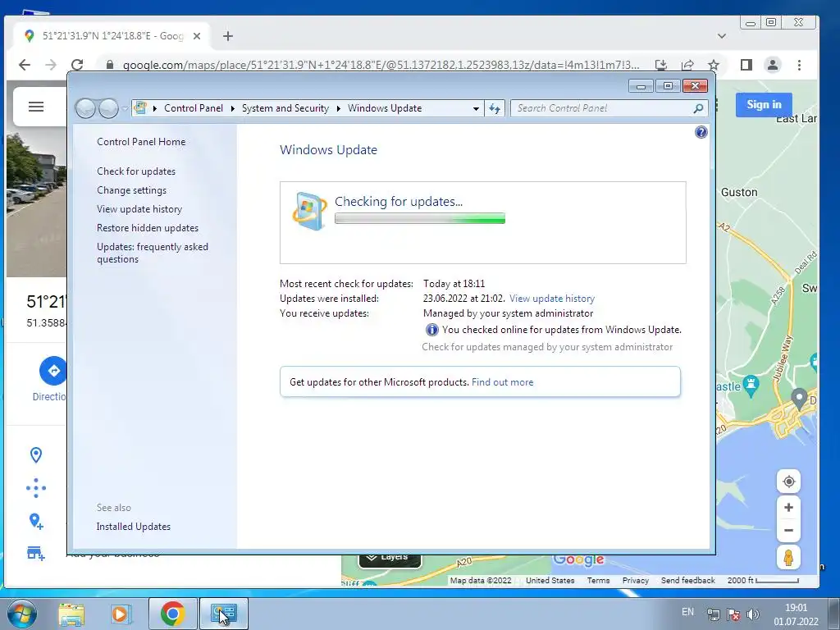Click the Windows Update shield icon
The height and width of the screenshot is (630, 840).
point(309,211)
